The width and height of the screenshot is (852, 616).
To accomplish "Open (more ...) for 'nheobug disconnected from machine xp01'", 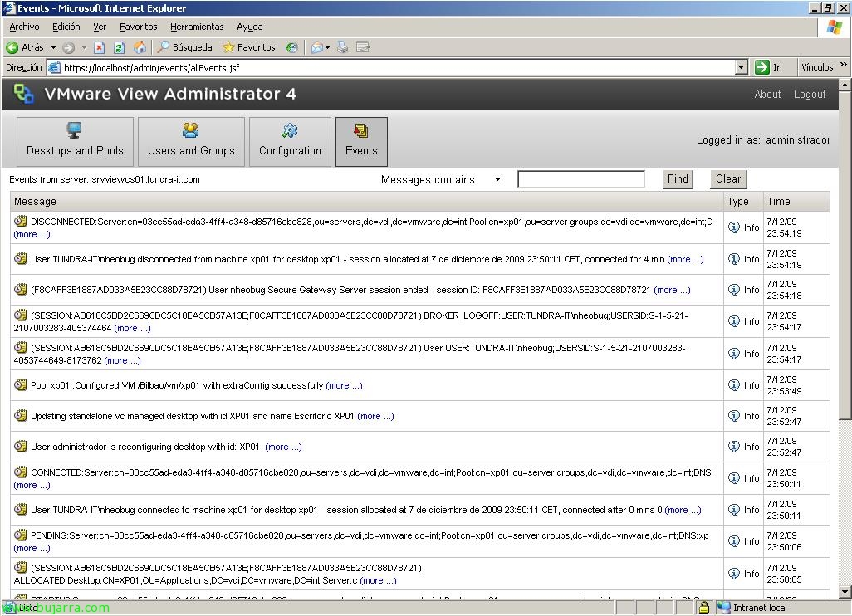I will click(x=685, y=259).
